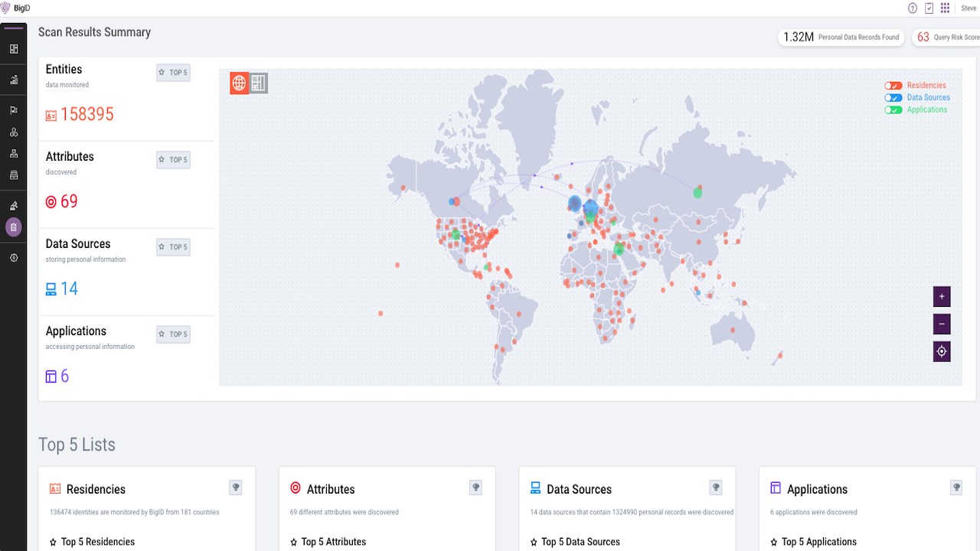Zoom out of the map
Screen dimensions: 980x551
click(x=942, y=324)
